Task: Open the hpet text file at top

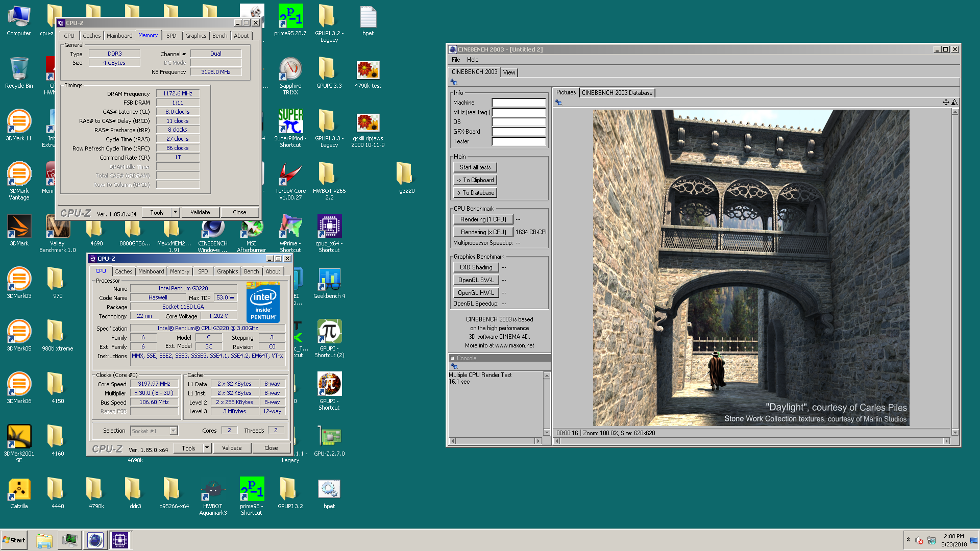Action: [368, 20]
